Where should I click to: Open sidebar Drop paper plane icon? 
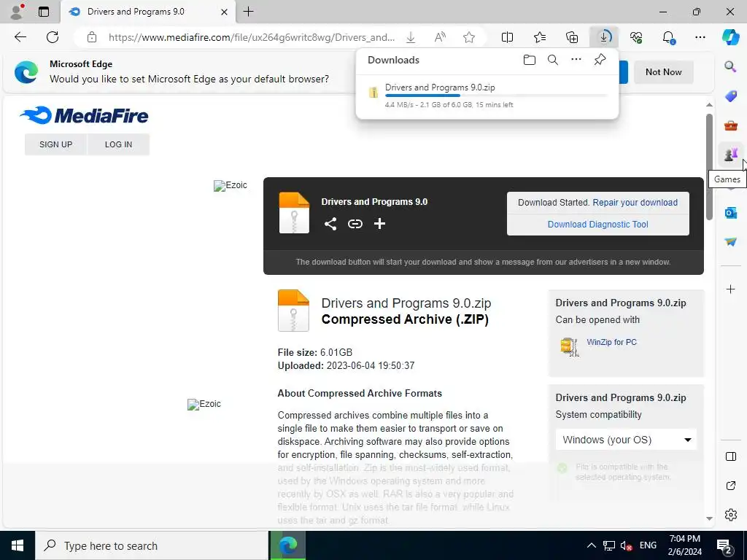730,242
